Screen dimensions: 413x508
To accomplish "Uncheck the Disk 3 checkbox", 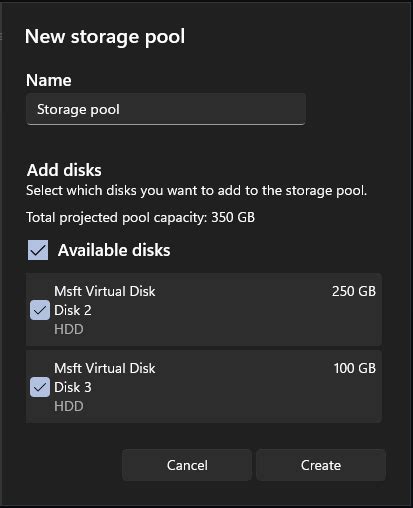I will (40, 387).
